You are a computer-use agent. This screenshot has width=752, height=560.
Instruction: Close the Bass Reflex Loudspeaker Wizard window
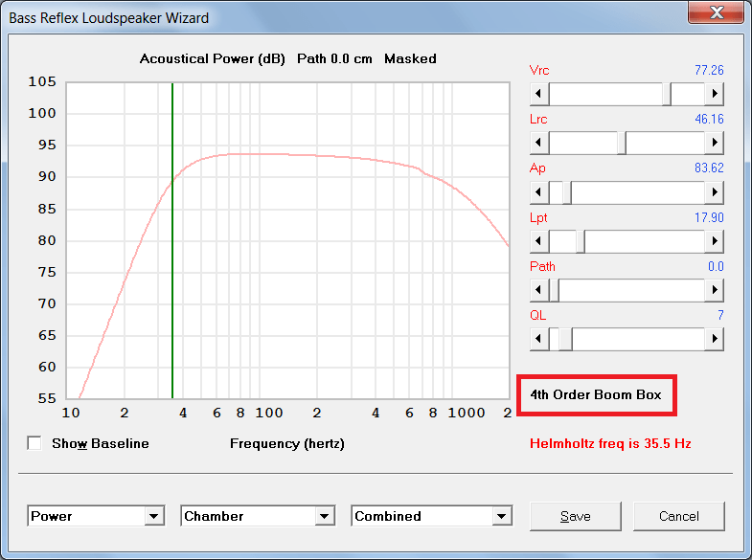tap(717, 12)
